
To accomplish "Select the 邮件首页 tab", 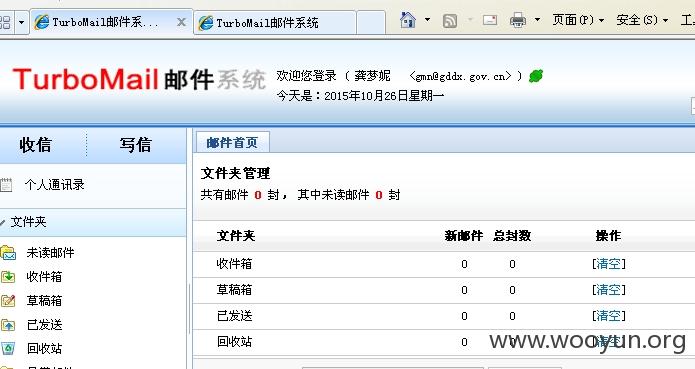I will click(232, 143).
